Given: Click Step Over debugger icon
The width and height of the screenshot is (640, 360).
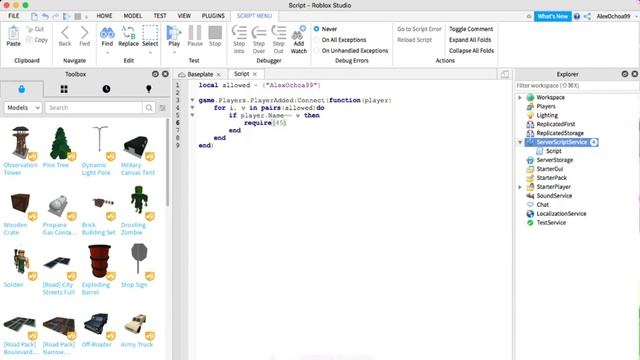Looking at the screenshot, I should click(259, 33).
